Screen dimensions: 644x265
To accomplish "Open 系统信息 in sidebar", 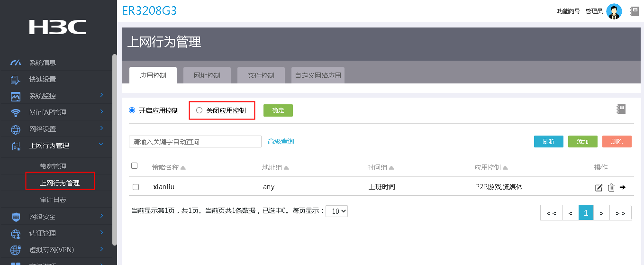I will point(43,63).
